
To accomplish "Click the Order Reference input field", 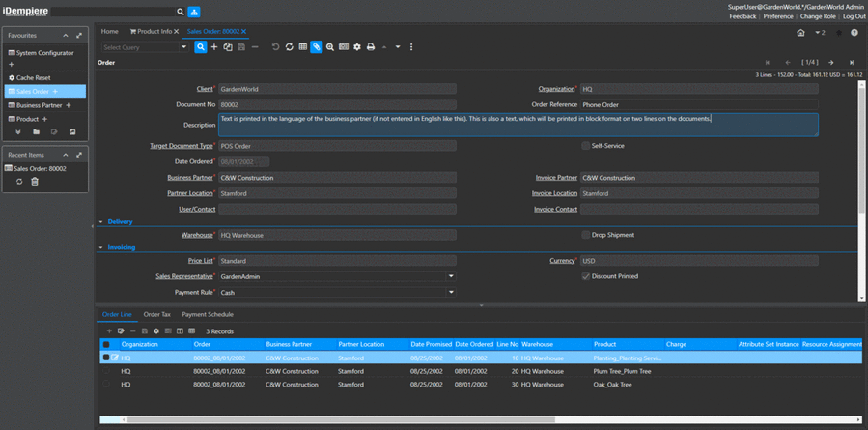I will click(699, 104).
